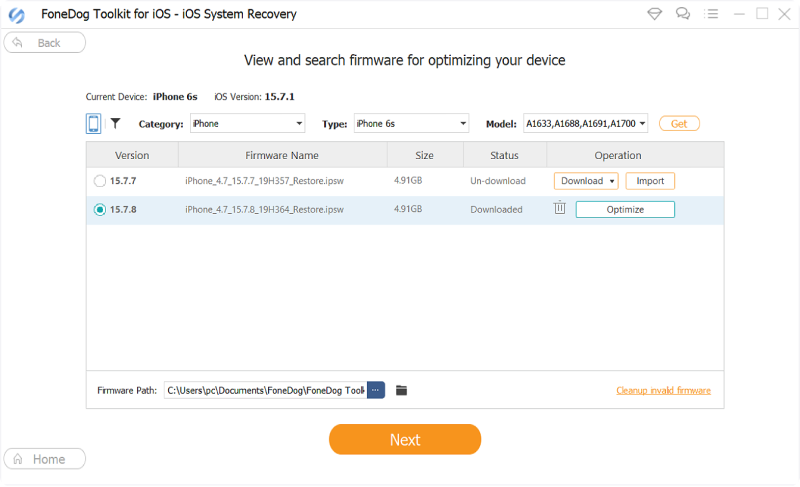800x487 pixels.
Task: Browse firmware path with ellipsis button
Action: pos(376,390)
